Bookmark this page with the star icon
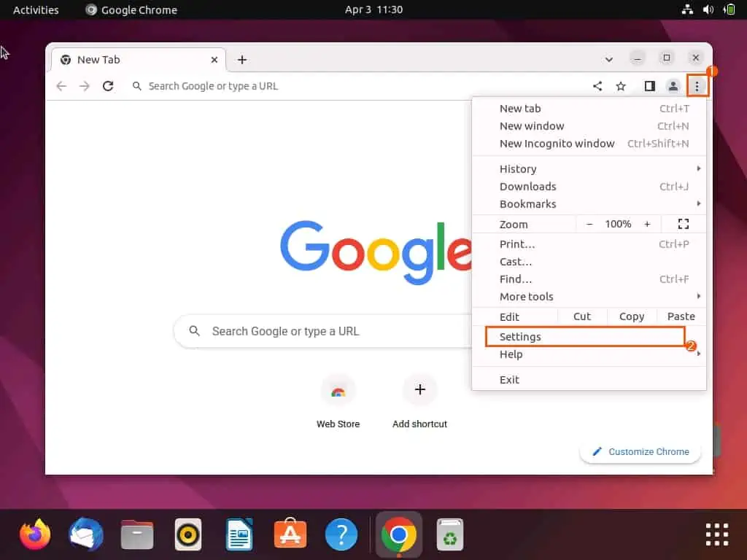Viewport: 747px width, 560px height. click(621, 85)
